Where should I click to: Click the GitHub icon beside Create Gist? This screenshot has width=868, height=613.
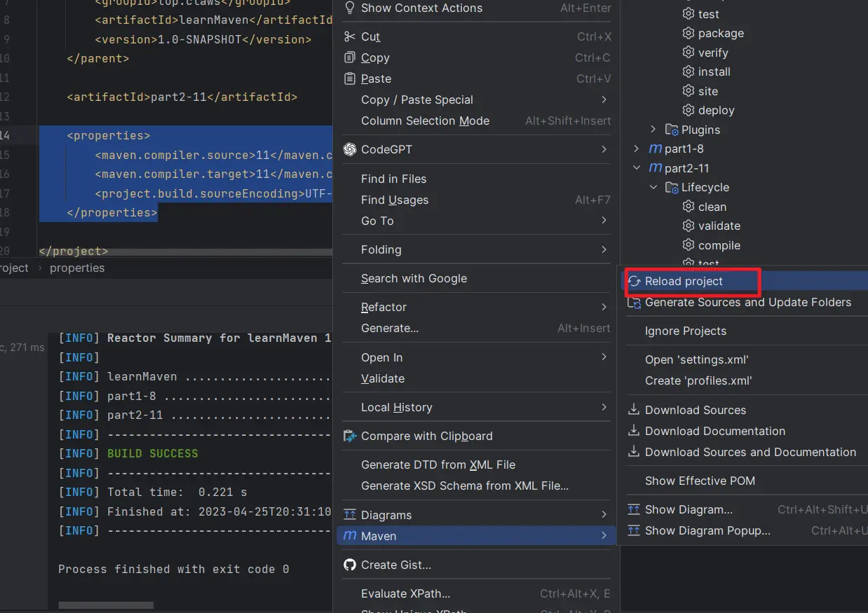pos(350,565)
